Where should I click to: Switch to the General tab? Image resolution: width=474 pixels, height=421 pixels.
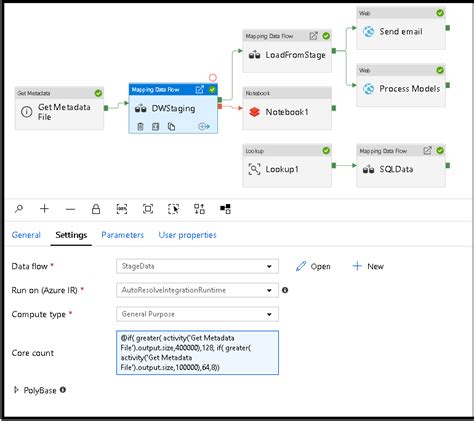(26, 235)
